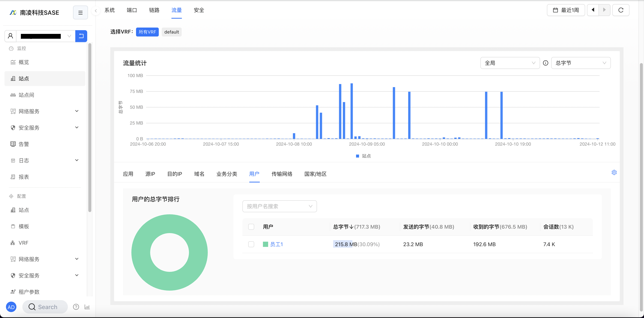This screenshot has width=644, height=318.
Task: Click the blue switch-tenant icon button
Action: point(81,36)
